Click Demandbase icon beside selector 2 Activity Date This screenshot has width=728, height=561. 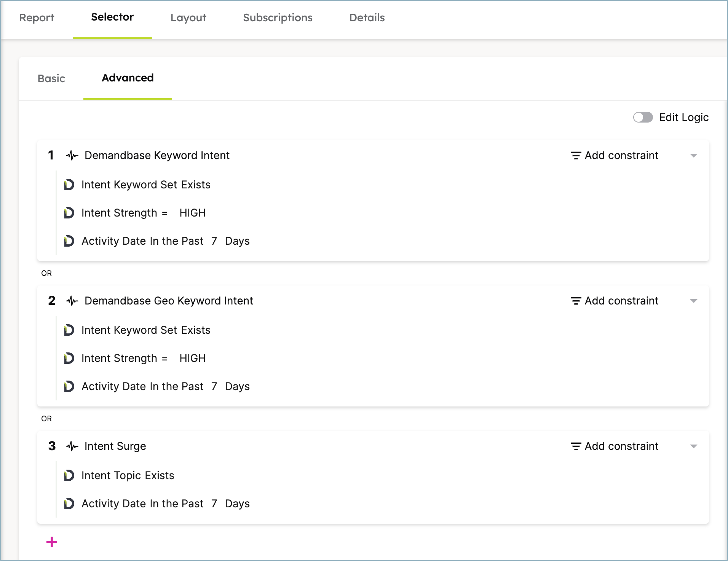tap(69, 386)
